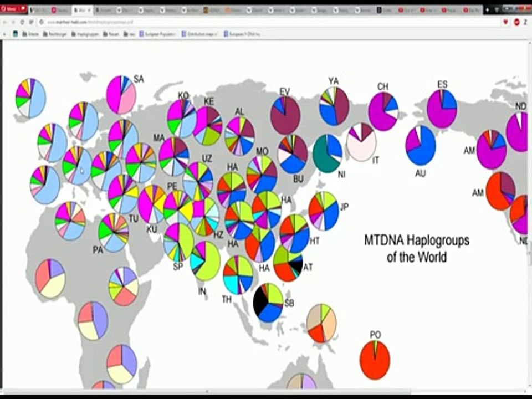Go back with the back arrow
This screenshot has width=532, height=399.
click(5, 22)
